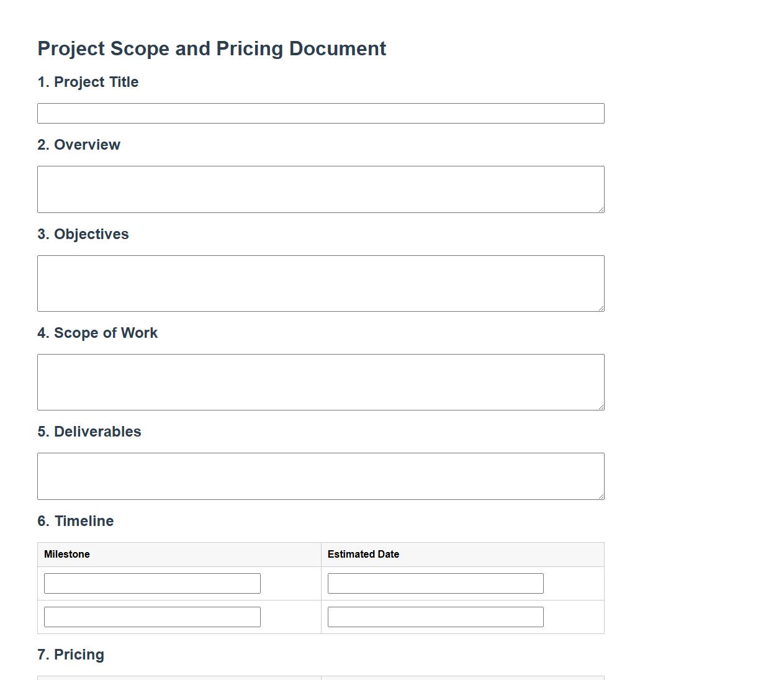Screen dimensions: 784x680
Task: Select the Scope of Work text box
Action: point(320,382)
